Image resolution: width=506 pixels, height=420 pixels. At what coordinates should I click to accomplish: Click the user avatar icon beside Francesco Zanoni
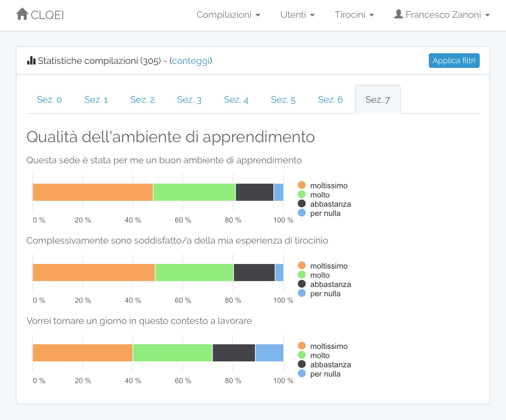tap(398, 14)
